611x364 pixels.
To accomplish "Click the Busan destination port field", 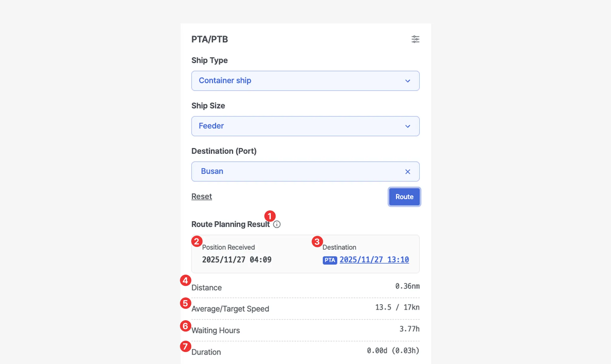I will pos(298,172).
